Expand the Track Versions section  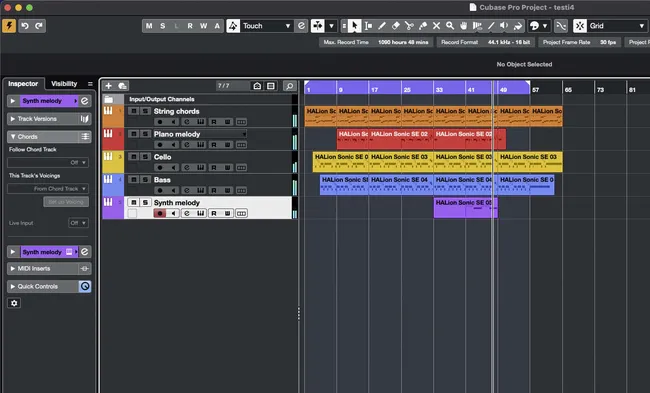click(13, 119)
